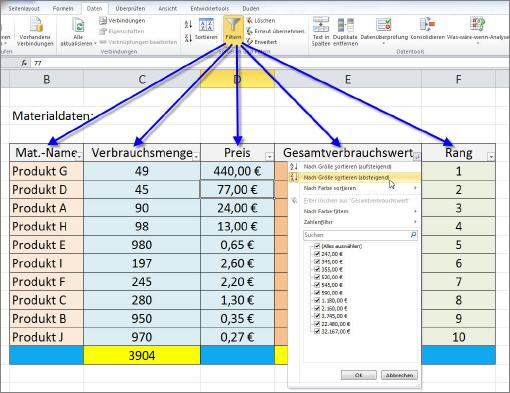This screenshot has height=393, width=510.
Task: Click the Filtern funnel button
Action: point(233,29)
